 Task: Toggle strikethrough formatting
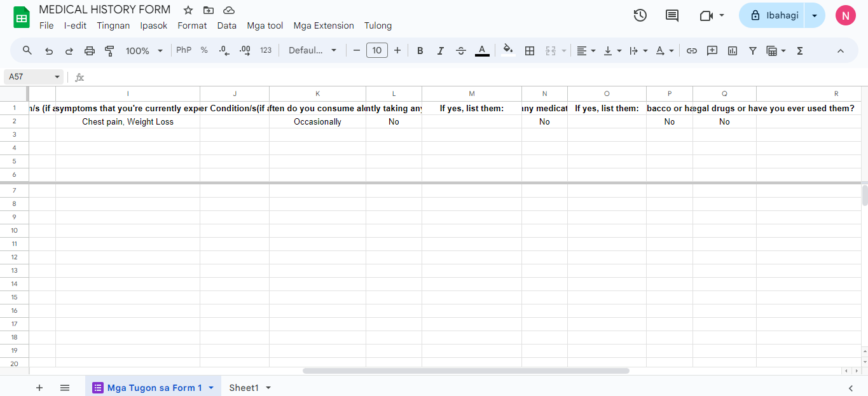(x=461, y=50)
